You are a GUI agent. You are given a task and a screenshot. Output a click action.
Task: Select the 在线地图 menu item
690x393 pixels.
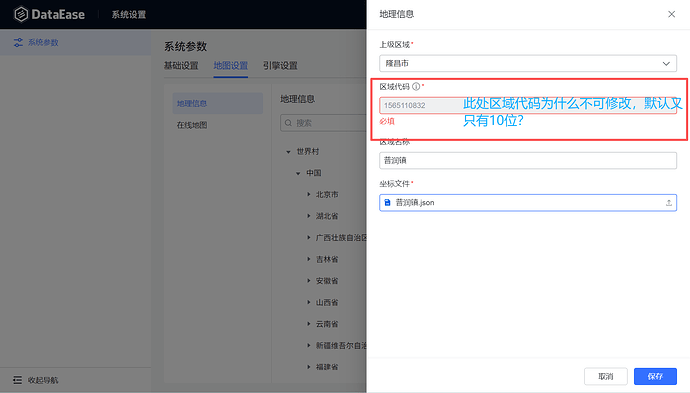[x=192, y=125]
